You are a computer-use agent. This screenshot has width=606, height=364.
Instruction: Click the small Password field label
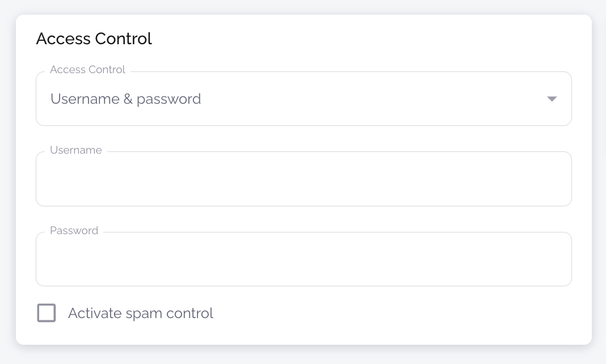click(x=74, y=231)
